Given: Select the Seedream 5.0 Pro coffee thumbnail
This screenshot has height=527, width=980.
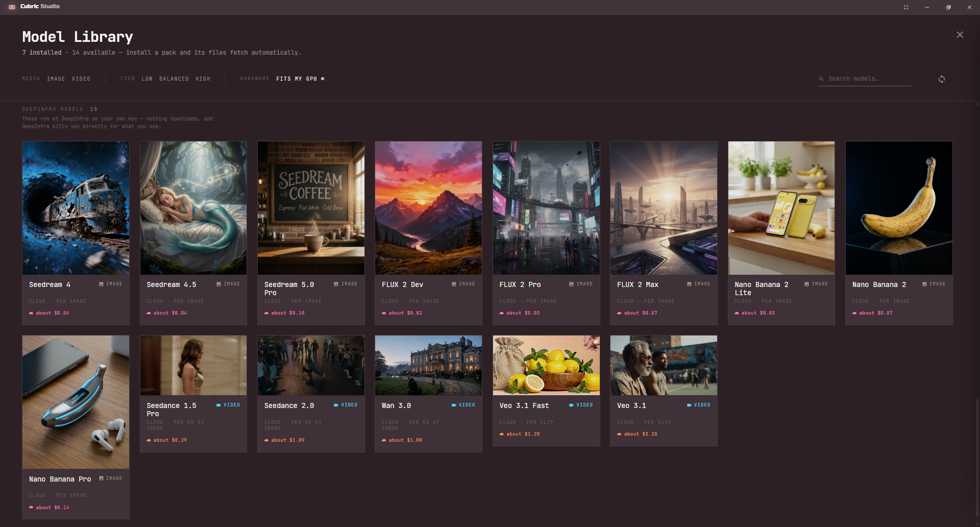Looking at the screenshot, I should click(311, 208).
